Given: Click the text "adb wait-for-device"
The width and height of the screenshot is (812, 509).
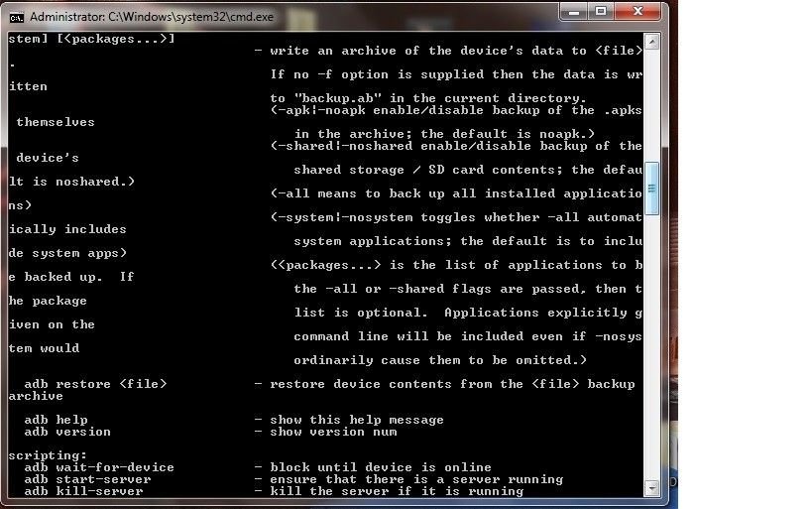Looking at the screenshot, I should (x=99, y=467).
